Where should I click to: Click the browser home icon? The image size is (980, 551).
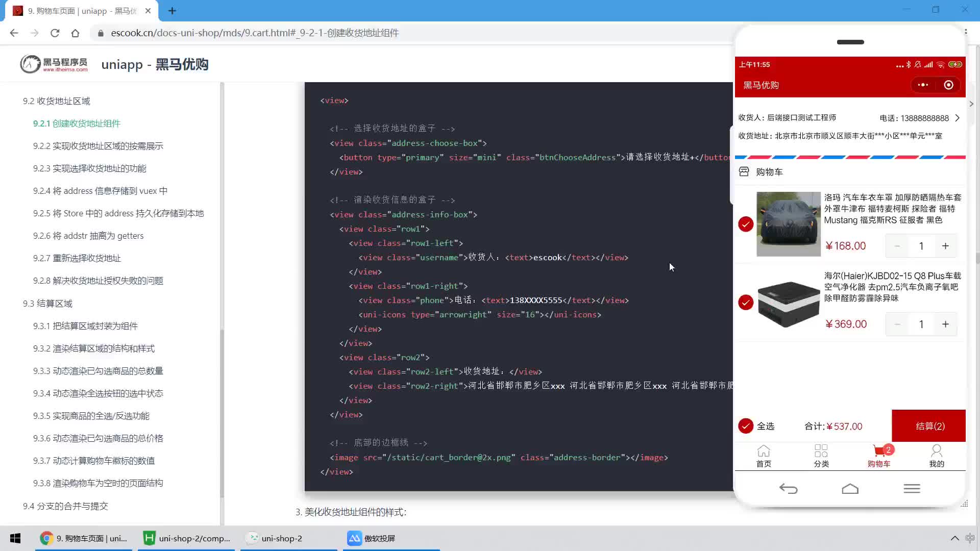click(x=75, y=33)
